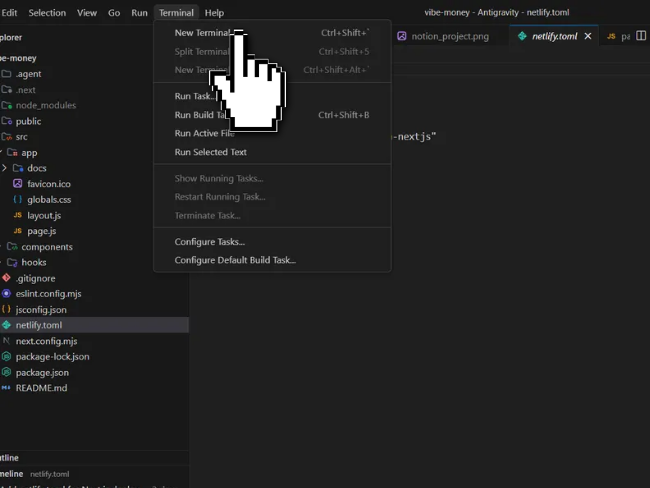
Task: Click the folder icon beside public
Action: click(6, 121)
